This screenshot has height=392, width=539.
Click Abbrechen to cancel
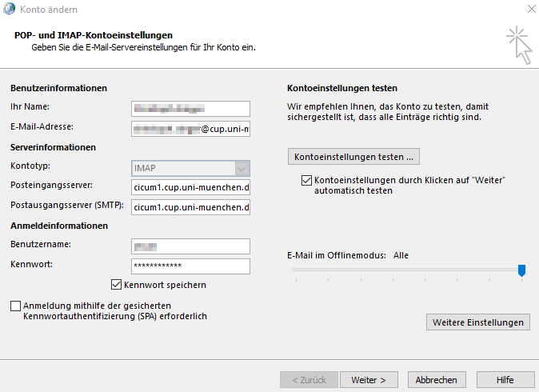click(x=437, y=379)
